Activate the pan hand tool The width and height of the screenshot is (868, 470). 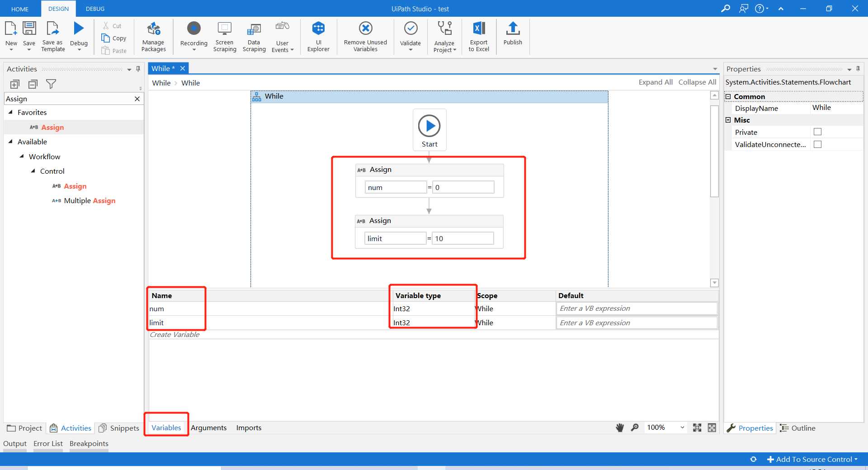(x=620, y=427)
